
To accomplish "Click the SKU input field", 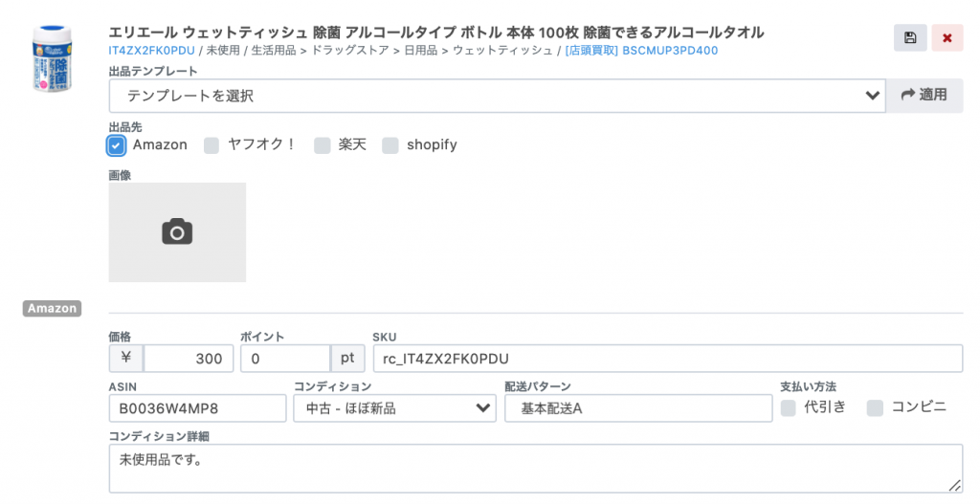I will pyautogui.click(x=667, y=359).
